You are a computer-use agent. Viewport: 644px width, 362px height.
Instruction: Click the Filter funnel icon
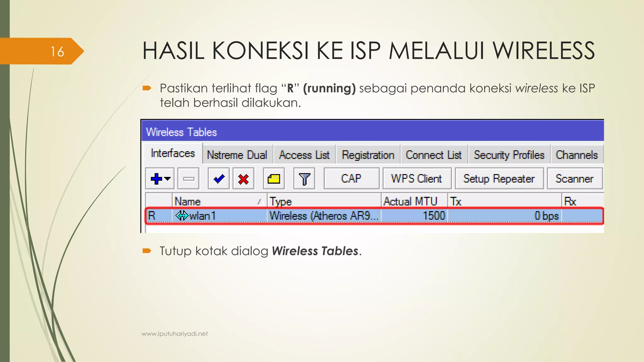click(x=304, y=178)
